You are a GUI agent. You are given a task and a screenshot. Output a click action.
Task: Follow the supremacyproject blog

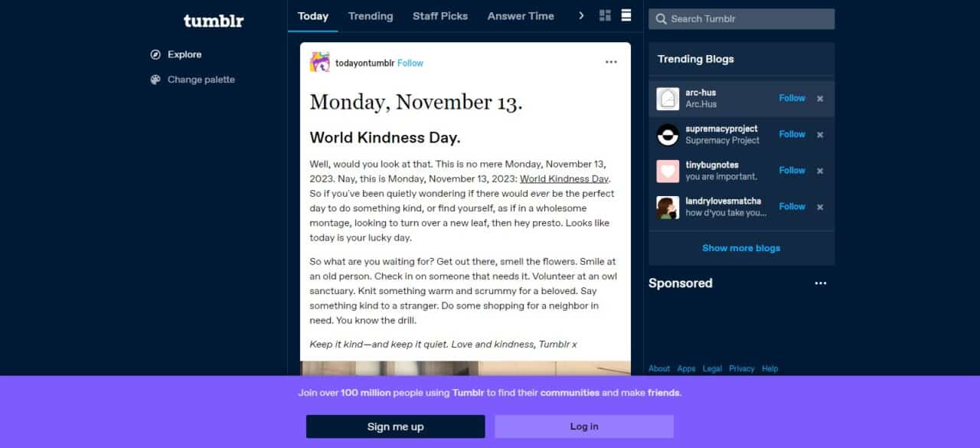[792, 134]
